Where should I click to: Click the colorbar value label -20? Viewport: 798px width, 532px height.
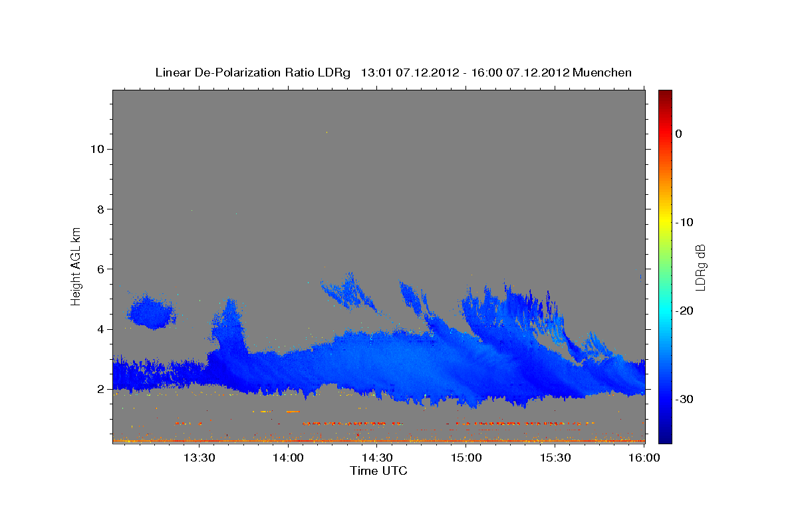coord(684,311)
